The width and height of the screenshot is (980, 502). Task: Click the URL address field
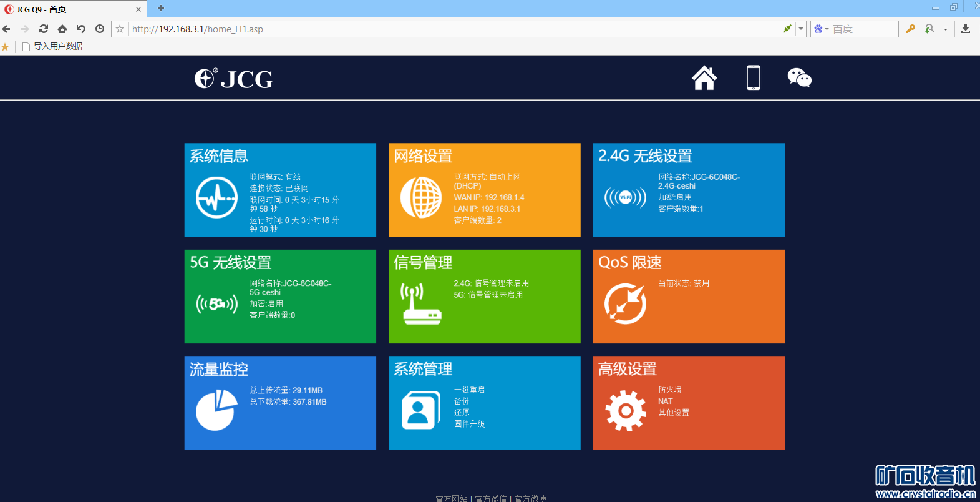[x=449, y=29]
